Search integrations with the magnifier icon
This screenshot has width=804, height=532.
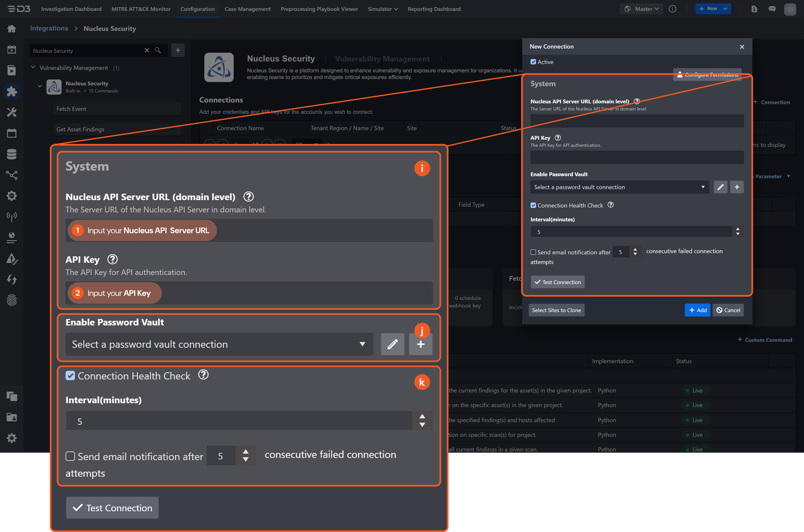tap(158, 50)
